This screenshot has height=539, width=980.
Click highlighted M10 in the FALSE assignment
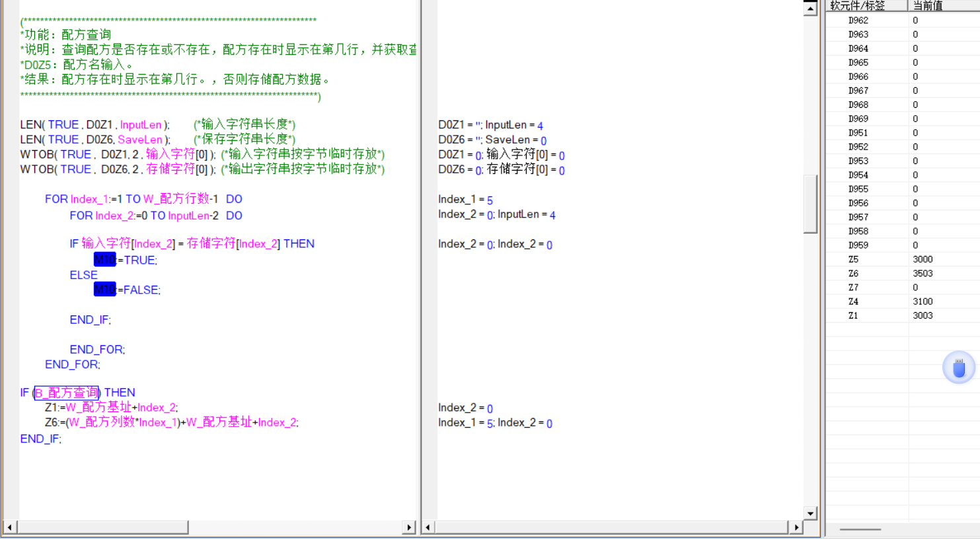pos(104,290)
